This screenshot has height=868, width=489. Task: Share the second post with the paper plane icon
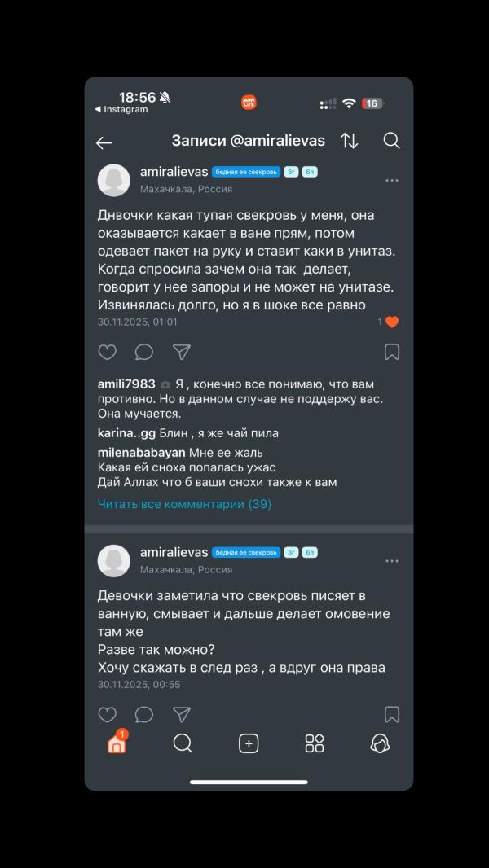(181, 715)
